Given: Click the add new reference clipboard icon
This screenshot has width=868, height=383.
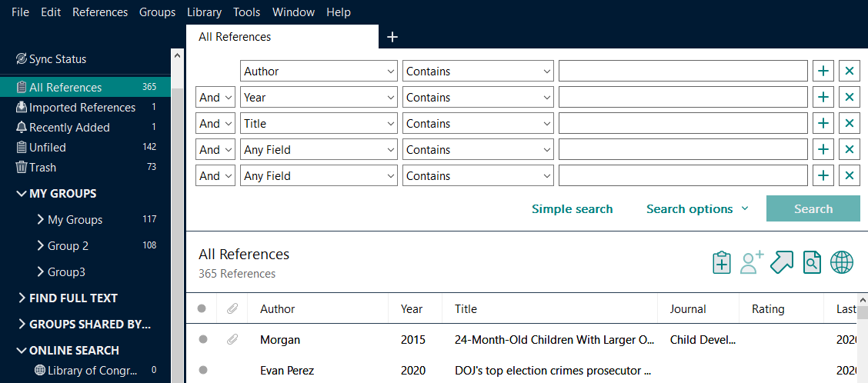Looking at the screenshot, I should (721, 262).
